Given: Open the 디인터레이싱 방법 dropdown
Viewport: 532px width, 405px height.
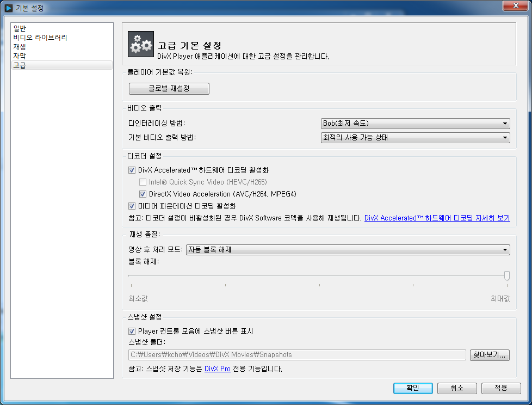Looking at the screenshot, I should [x=415, y=124].
